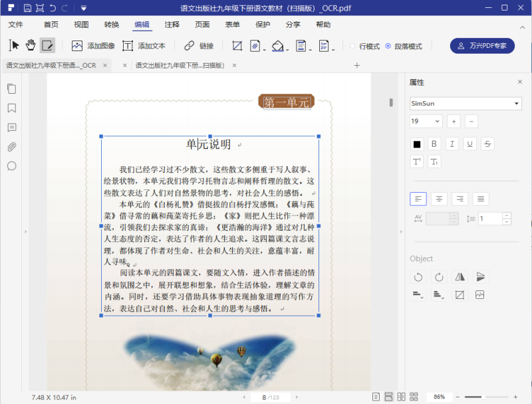Select paragraph mode (段落模式) radio button

coord(388,47)
